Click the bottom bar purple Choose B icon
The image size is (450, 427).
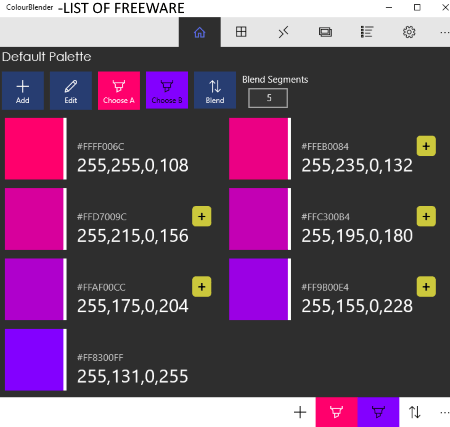click(378, 412)
